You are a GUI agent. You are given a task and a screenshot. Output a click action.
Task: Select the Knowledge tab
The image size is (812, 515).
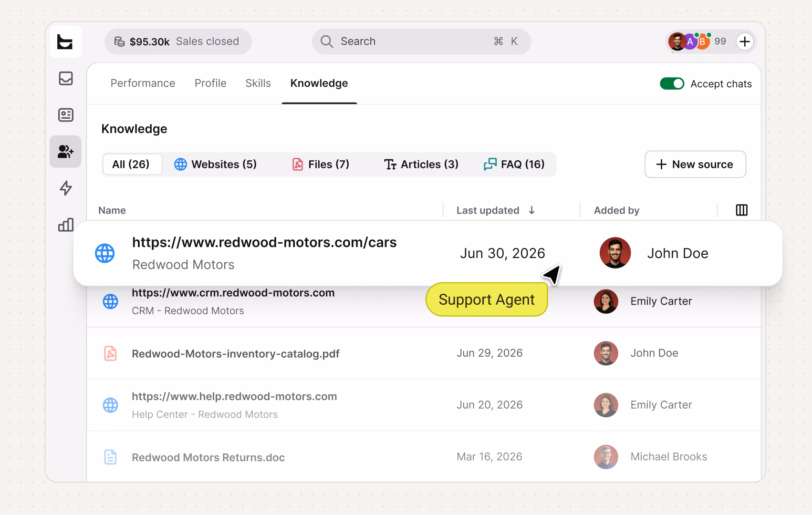click(x=319, y=83)
